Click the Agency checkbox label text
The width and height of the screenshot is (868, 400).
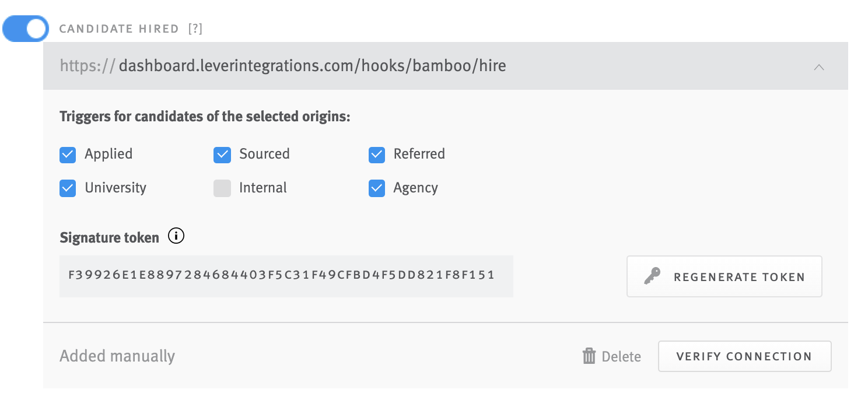[416, 188]
